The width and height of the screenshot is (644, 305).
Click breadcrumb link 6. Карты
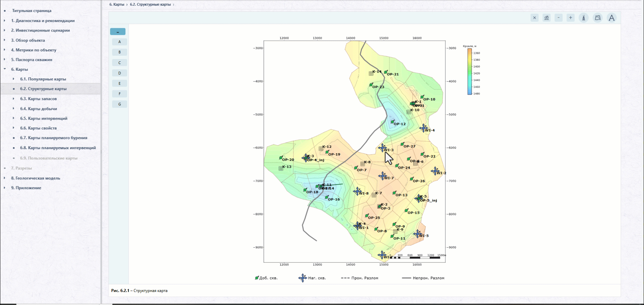point(117,5)
